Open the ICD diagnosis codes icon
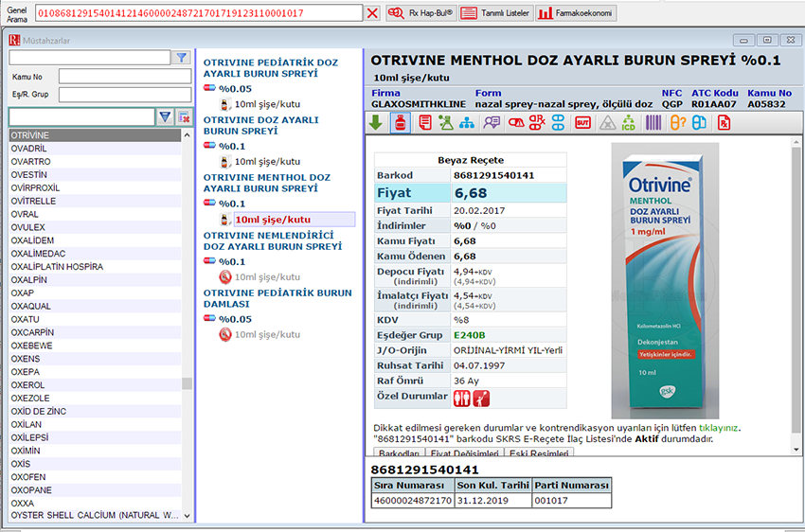Image resolution: width=805 pixels, height=532 pixels. coord(630,123)
